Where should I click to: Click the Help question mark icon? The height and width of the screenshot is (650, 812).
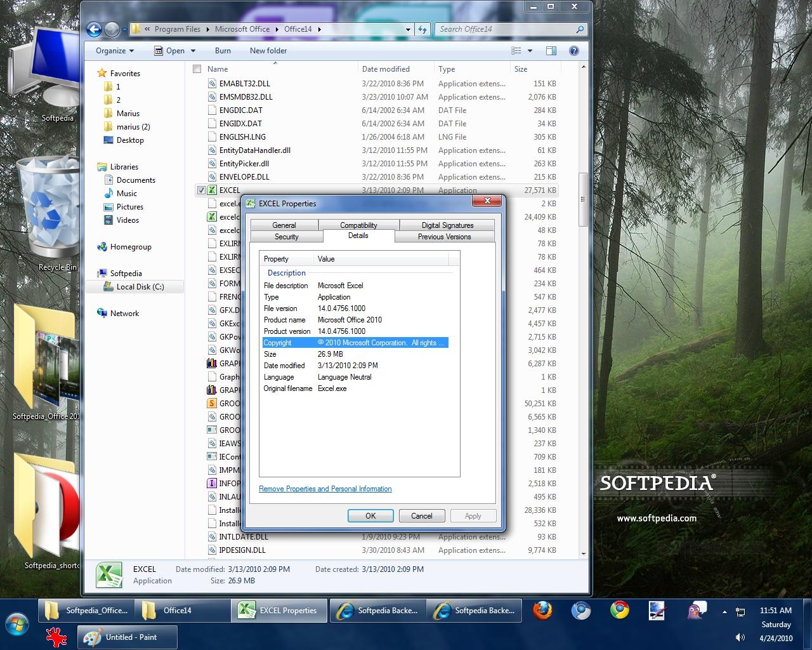tap(573, 51)
